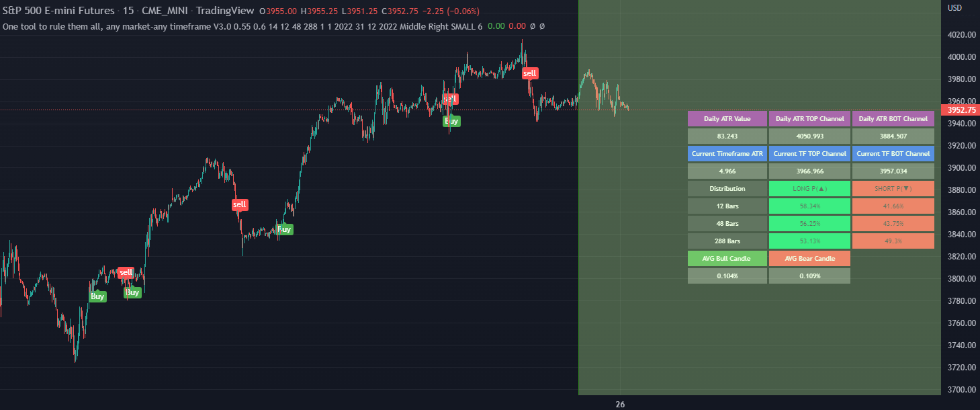Image resolution: width=980 pixels, height=410 pixels.
Task: Click the green LONG P(▲) cell
Action: pyautogui.click(x=809, y=189)
